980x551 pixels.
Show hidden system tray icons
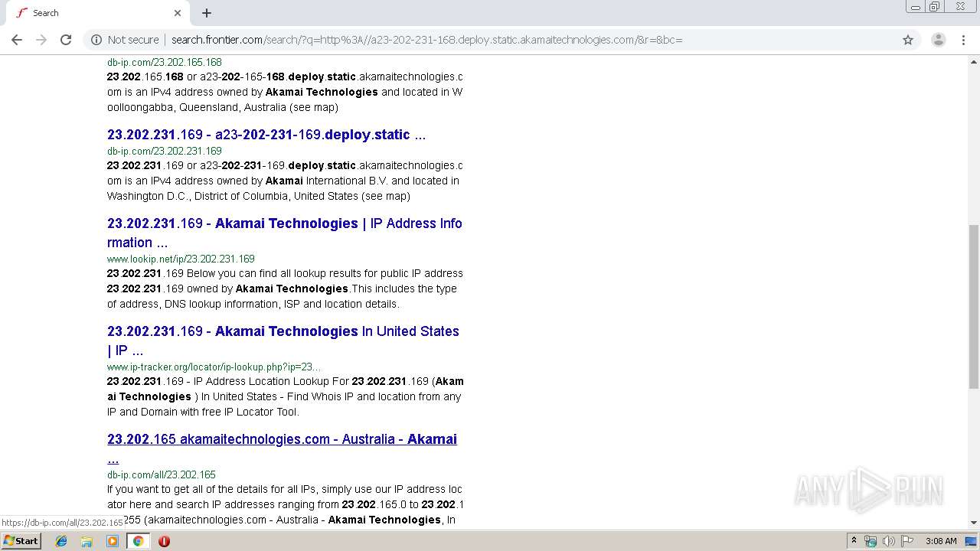coord(854,541)
